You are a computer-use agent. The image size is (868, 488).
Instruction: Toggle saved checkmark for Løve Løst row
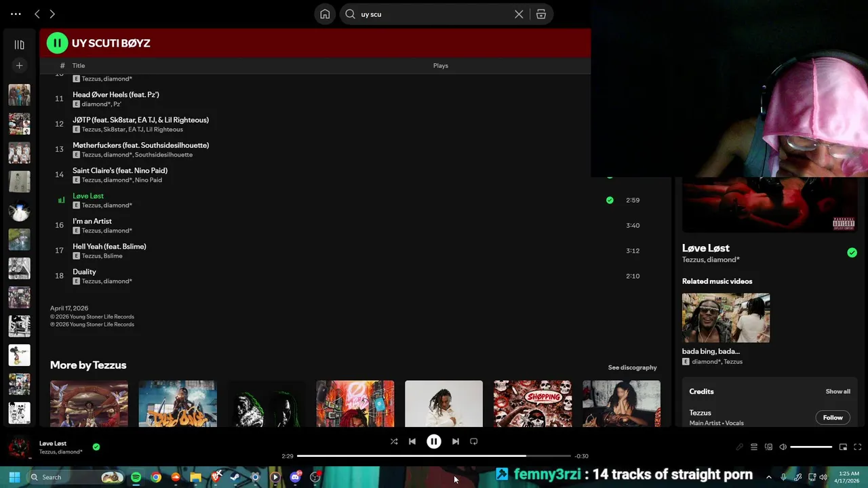click(610, 200)
